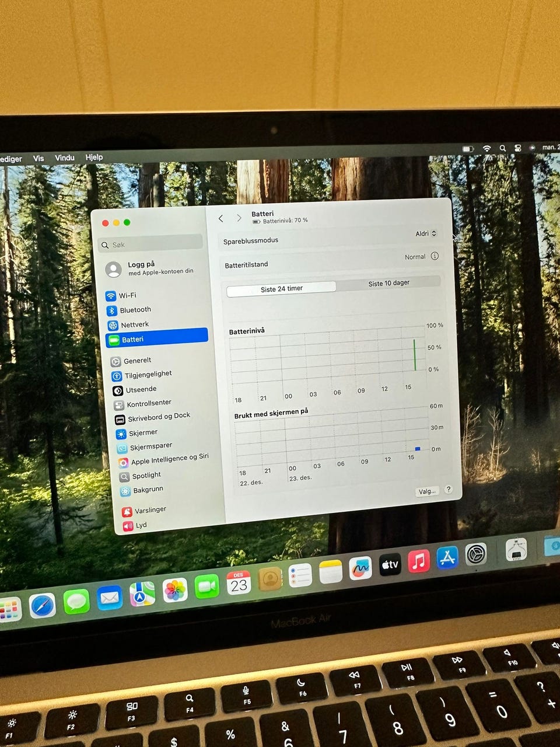
Task: Click Logg på med Apple-kontoen din
Action: pos(149,268)
